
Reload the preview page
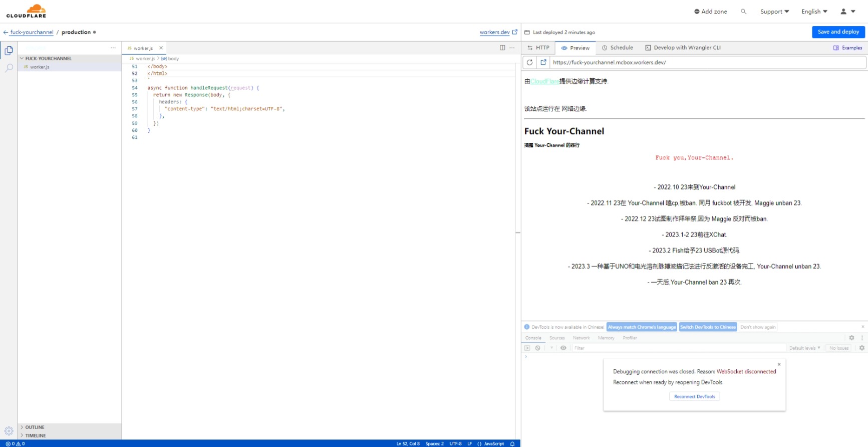[529, 63]
